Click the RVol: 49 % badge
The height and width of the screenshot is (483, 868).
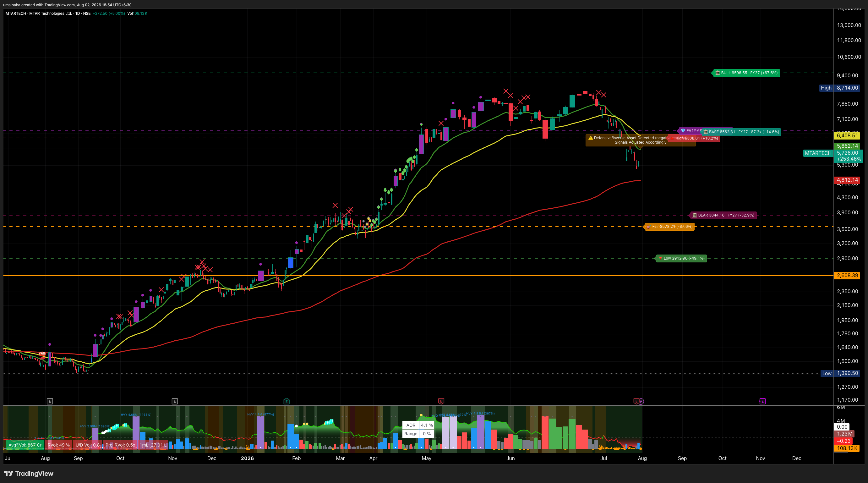coord(59,445)
